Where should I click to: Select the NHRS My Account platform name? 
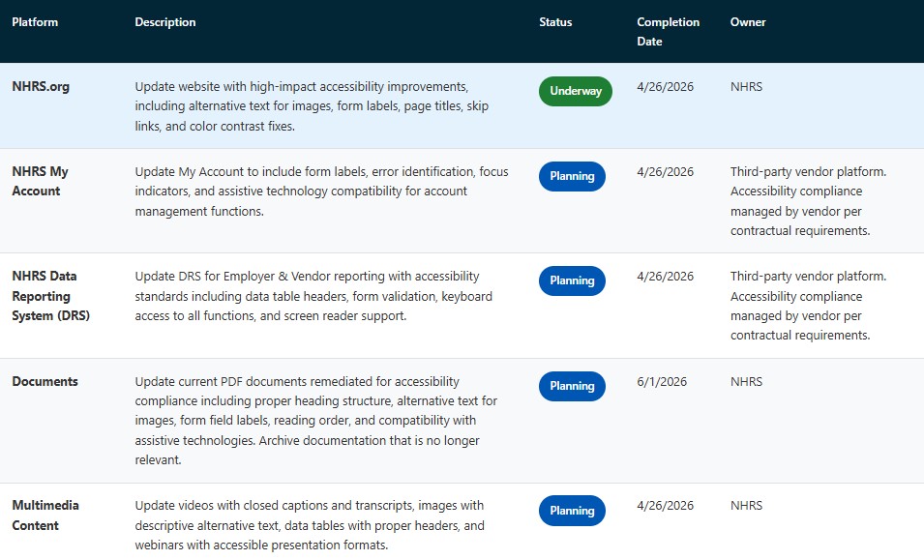tap(40, 181)
